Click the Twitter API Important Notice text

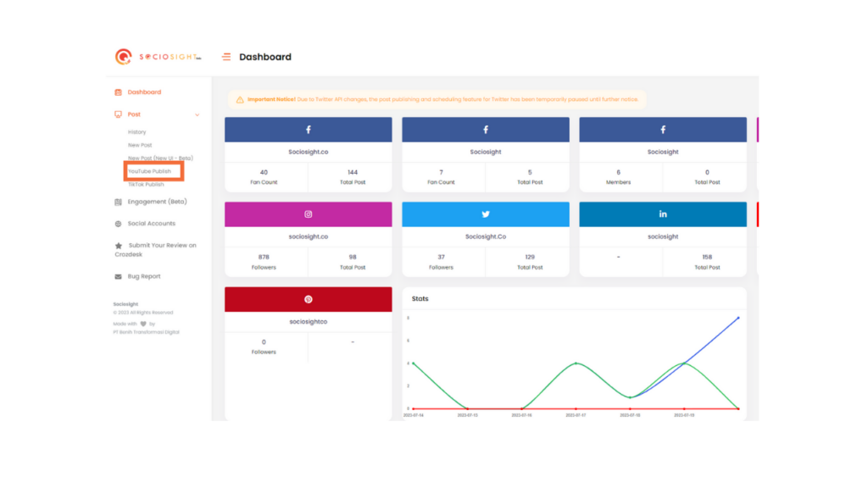click(442, 100)
